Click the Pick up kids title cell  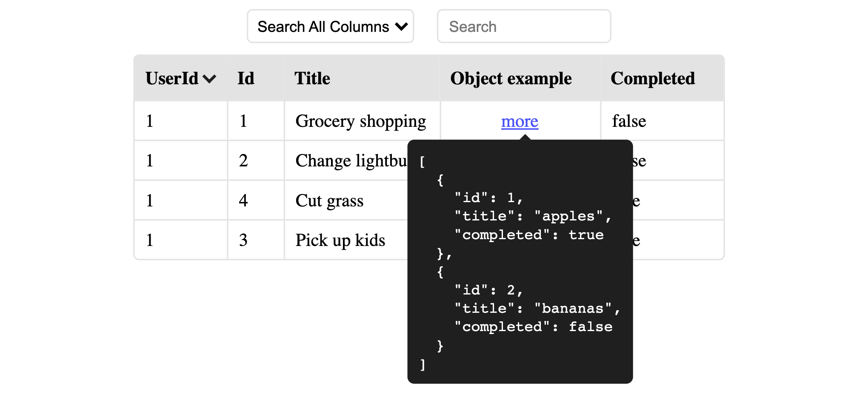[340, 240]
